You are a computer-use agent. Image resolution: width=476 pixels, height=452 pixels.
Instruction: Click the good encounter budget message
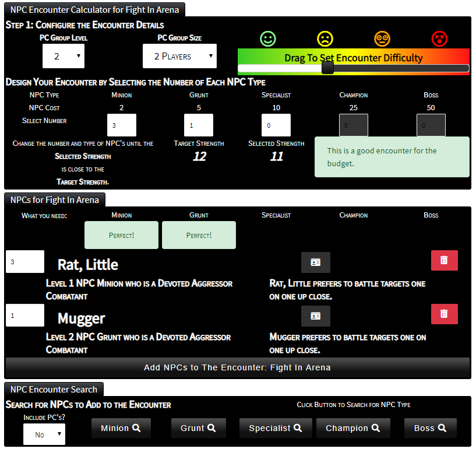392,157
